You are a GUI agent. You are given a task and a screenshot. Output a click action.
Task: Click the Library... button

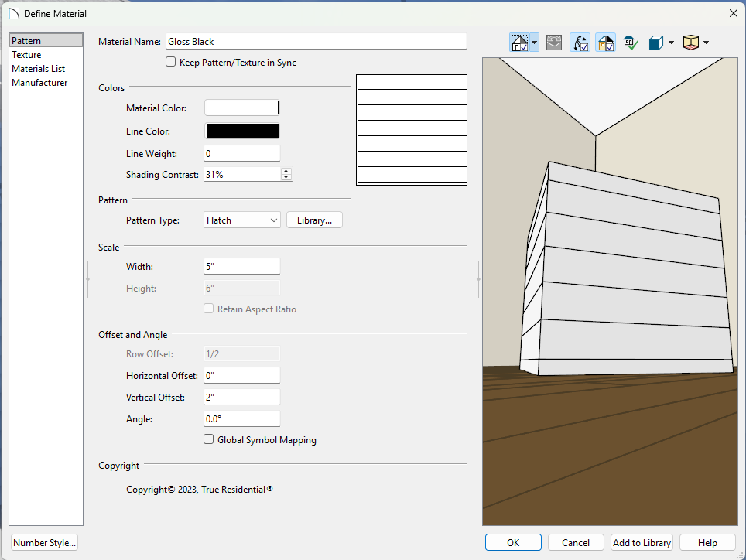pyautogui.click(x=314, y=220)
